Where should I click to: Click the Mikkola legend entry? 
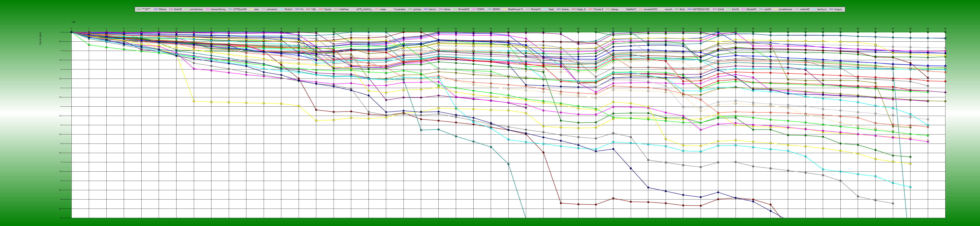[162, 9]
